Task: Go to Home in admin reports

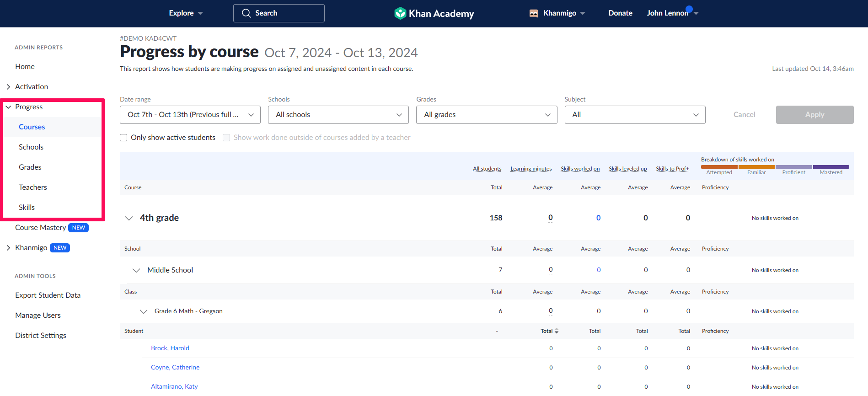Action: click(x=25, y=67)
